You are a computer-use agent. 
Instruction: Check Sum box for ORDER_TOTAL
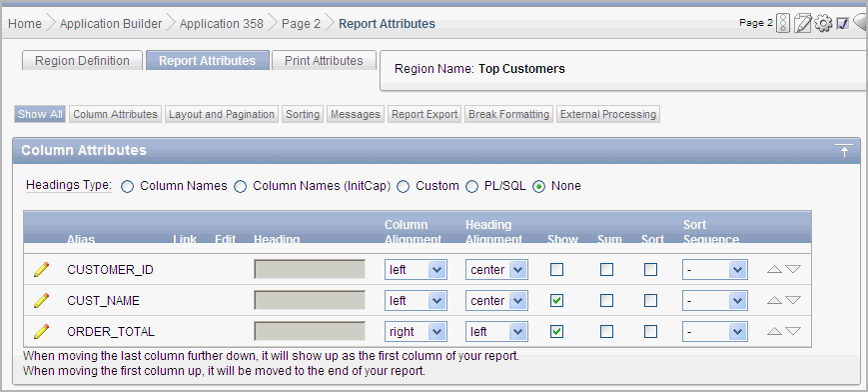click(606, 332)
